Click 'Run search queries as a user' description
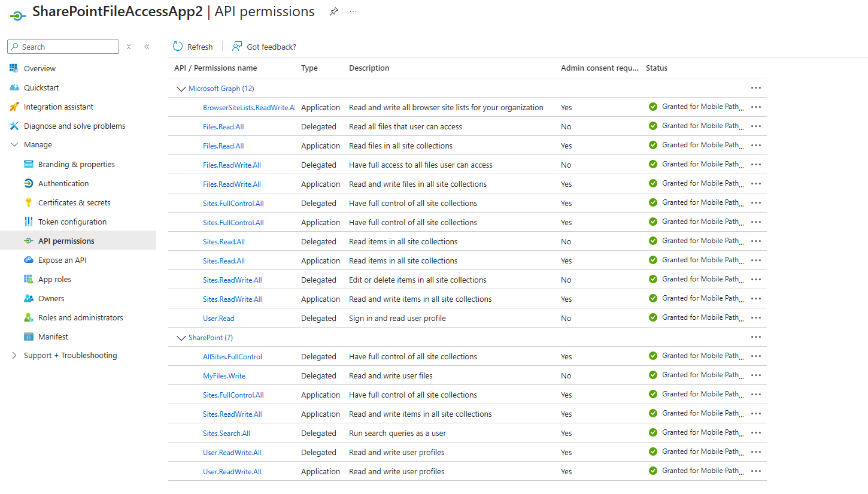Screen dimensions: 868x494 397,434
